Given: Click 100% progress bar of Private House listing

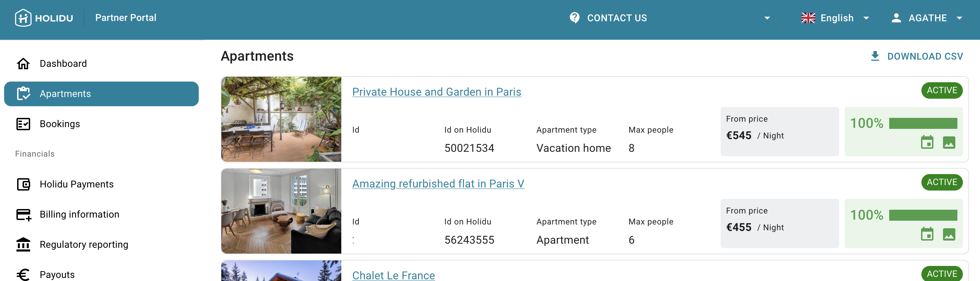Looking at the screenshot, I should (922, 123).
